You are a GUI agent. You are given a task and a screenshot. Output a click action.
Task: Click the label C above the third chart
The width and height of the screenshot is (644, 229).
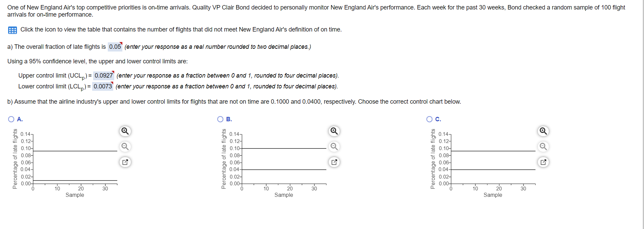(438, 119)
